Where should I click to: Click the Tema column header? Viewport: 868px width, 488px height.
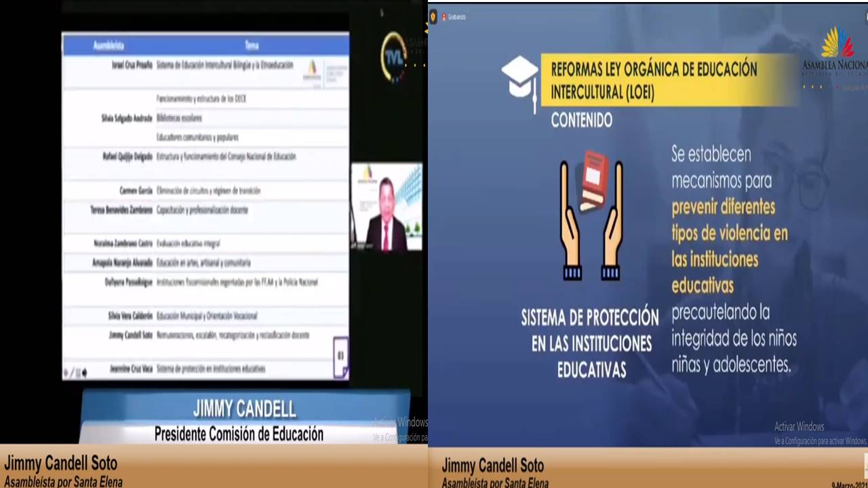click(252, 45)
